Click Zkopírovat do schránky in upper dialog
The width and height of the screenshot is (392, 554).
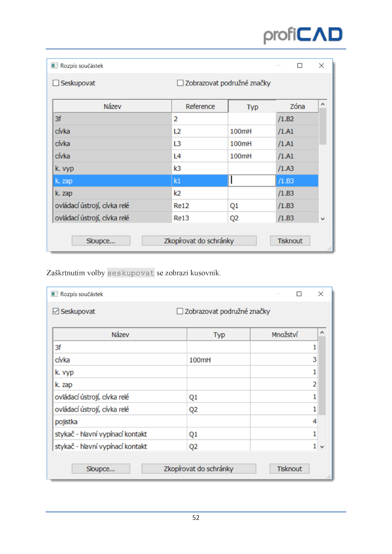(199, 241)
